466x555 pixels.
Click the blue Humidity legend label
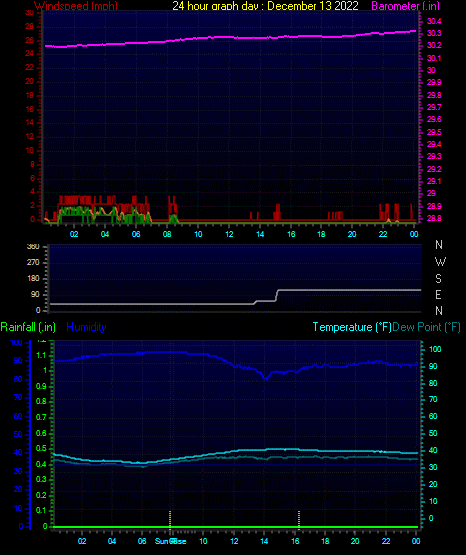tap(86, 327)
